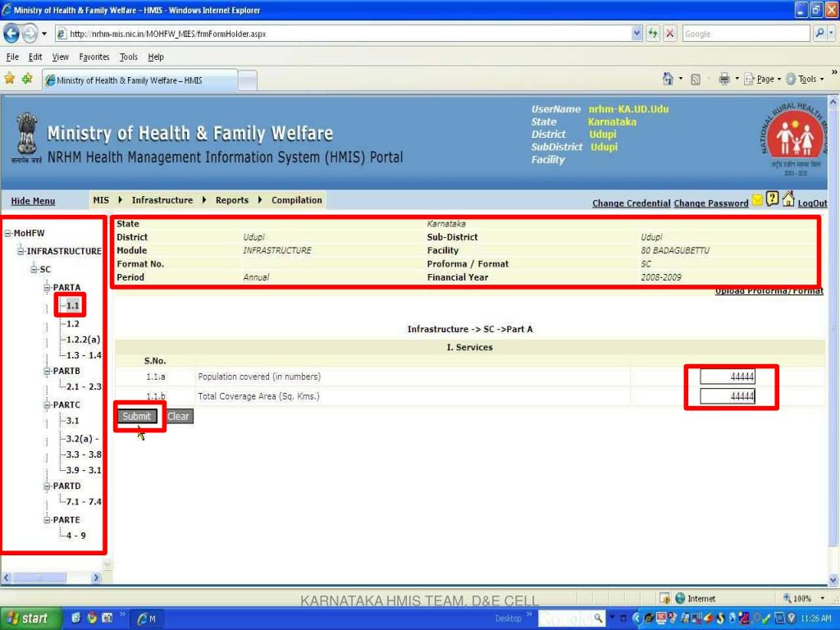Image resolution: width=840 pixels, height=630 pixels.
Task: Open the File menu
Action: (12, 57)
